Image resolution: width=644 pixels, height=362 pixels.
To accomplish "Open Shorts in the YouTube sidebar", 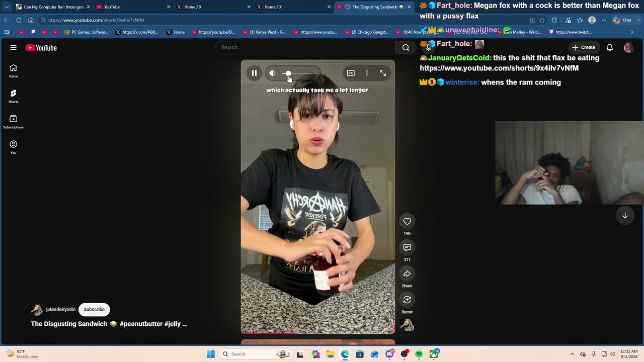I will click(13, 96).
